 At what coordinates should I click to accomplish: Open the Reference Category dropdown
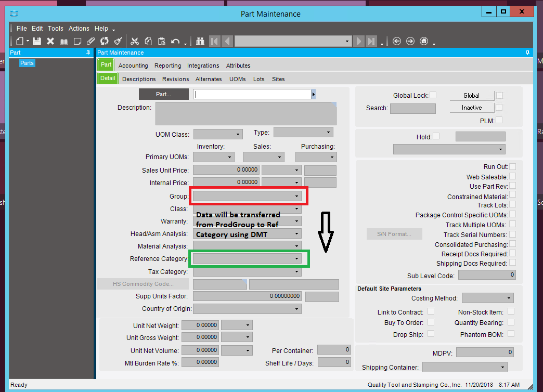pos(296,258)
